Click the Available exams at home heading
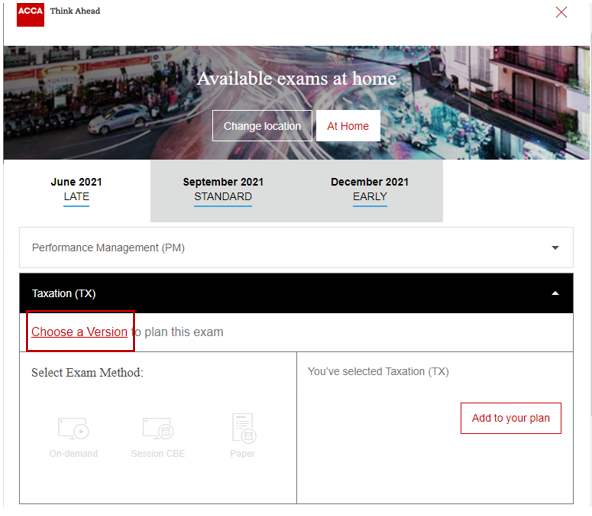 tap(297, 79)
